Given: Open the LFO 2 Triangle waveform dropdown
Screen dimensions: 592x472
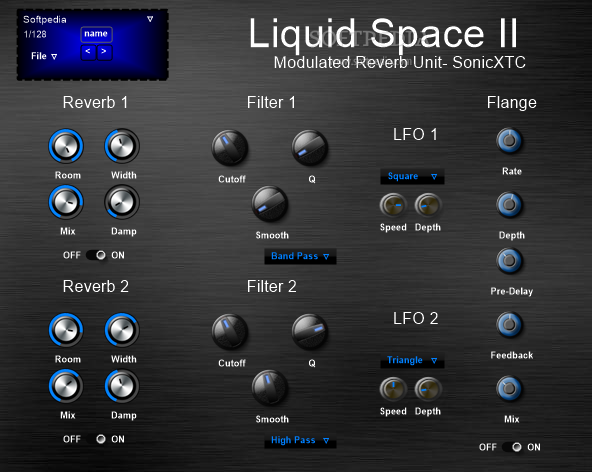Looking at the screenshot, I should coord(412,360).
